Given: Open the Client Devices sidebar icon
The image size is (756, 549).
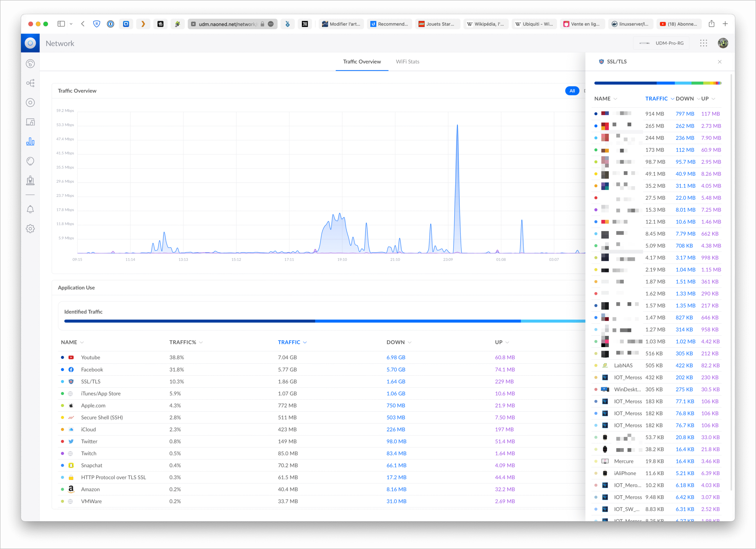Looking at the screenshot, I should (x=30, y=122).
